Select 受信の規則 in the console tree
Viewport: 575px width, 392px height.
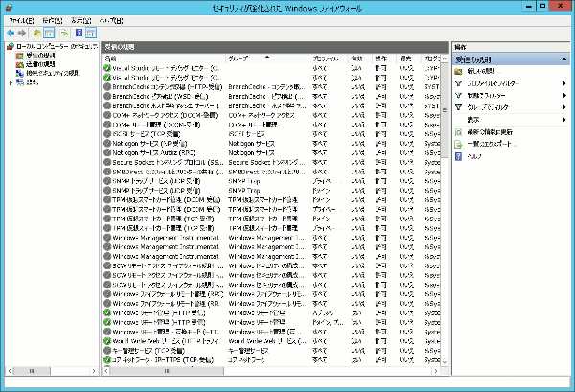pyautogui.click(x=40, y=56)
